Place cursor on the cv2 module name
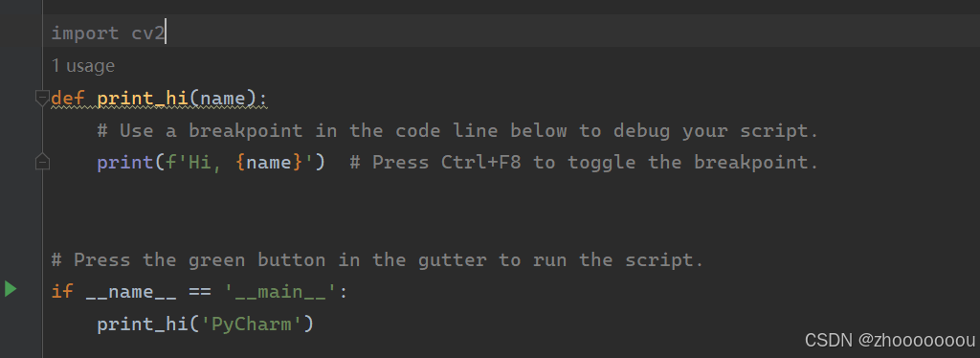 pos(148,34)
